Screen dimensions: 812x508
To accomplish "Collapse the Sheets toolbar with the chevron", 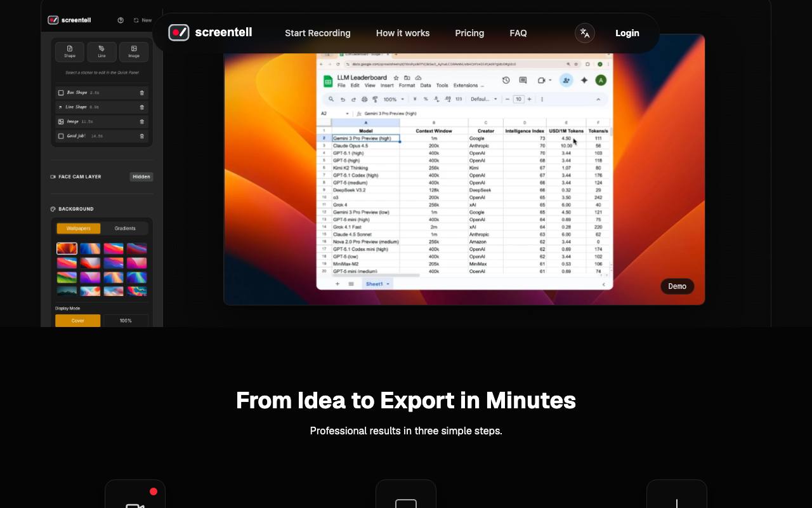I will (x=598, y=99).
